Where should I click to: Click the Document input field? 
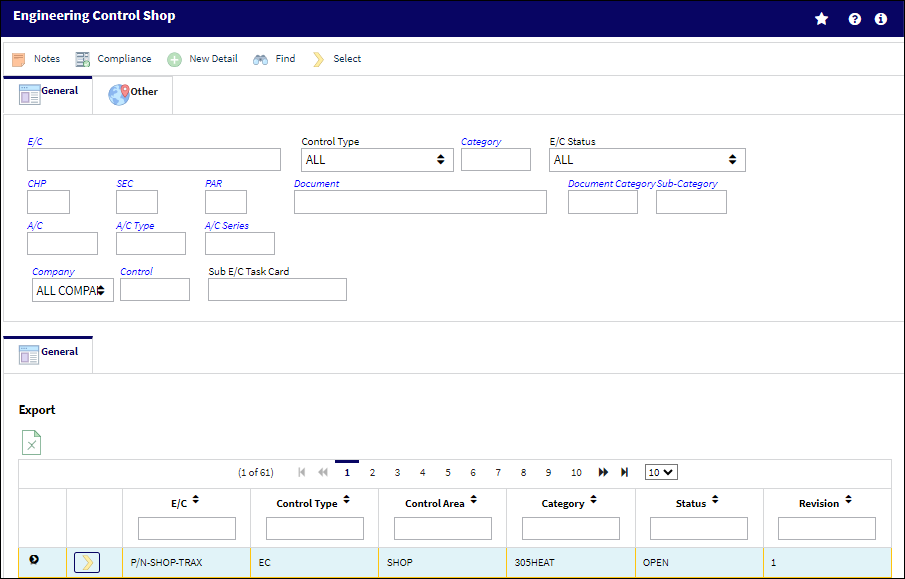420,202
